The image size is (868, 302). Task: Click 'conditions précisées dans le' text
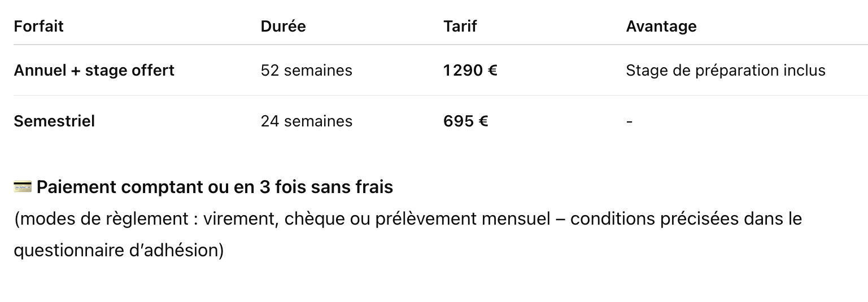[x=686, y=219]
